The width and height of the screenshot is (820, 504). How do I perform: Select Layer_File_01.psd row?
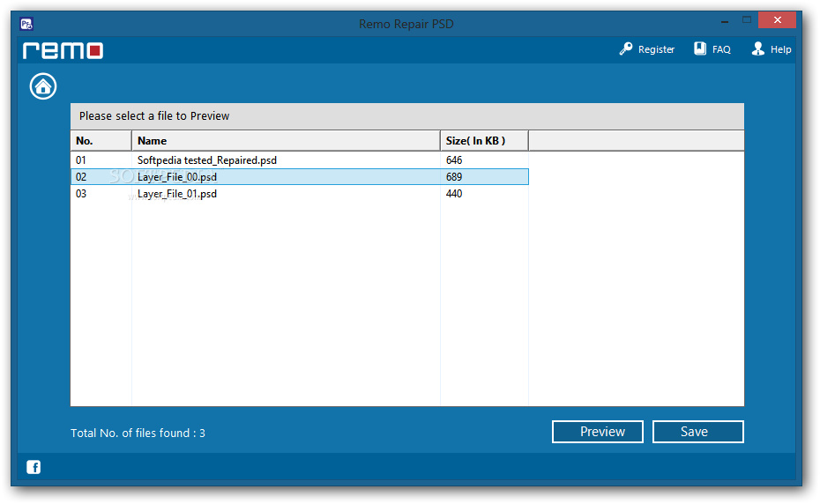click(x=300, y=194)
